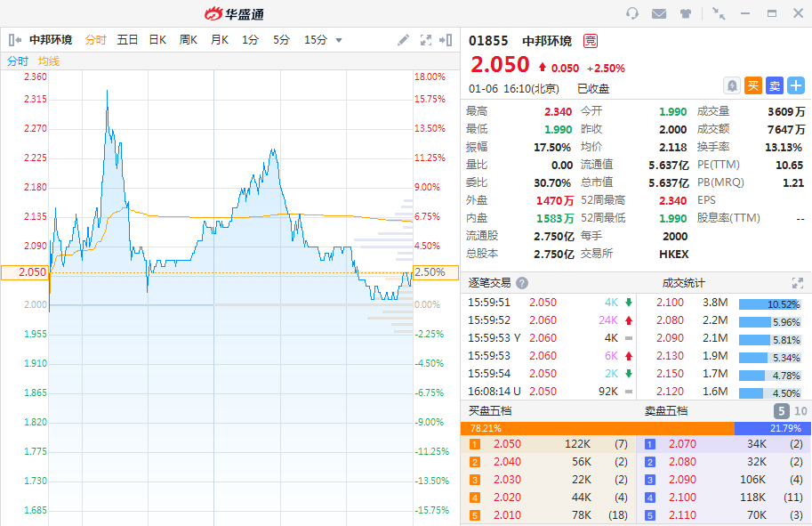Switch to 日K chart tab
This screenshot has width=812, height=526.
157,40
